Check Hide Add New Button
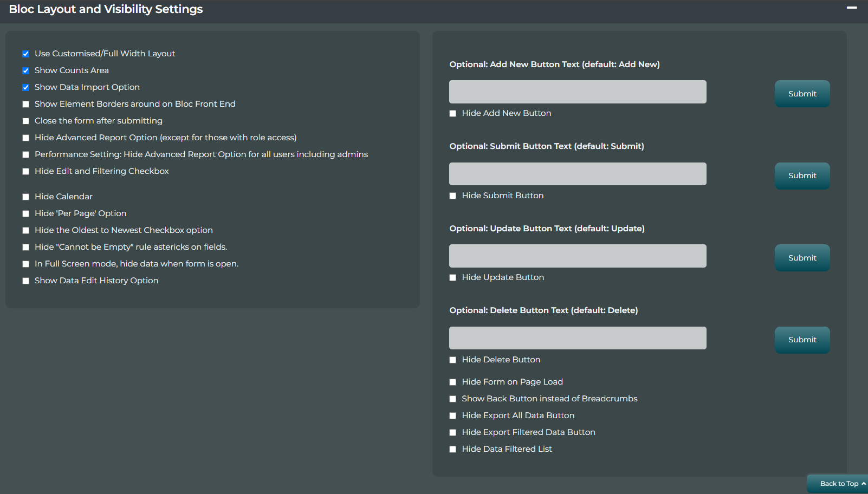Image resolution: width=868 pixels, height=494 pixels. 453,113
